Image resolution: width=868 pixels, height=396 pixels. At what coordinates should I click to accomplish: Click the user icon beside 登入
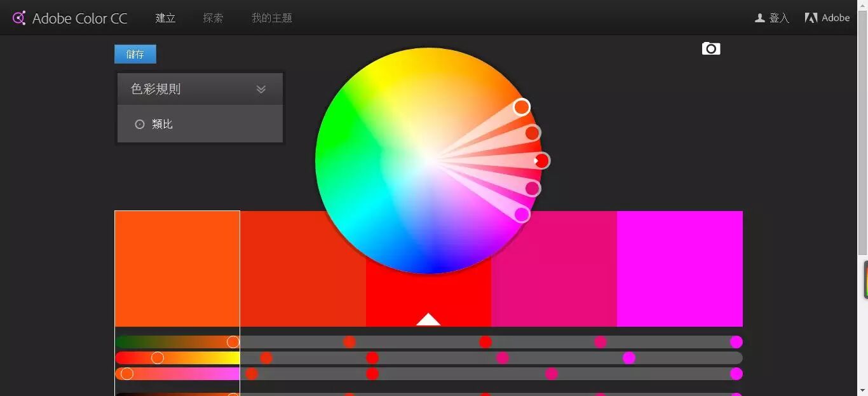point(759,18)
